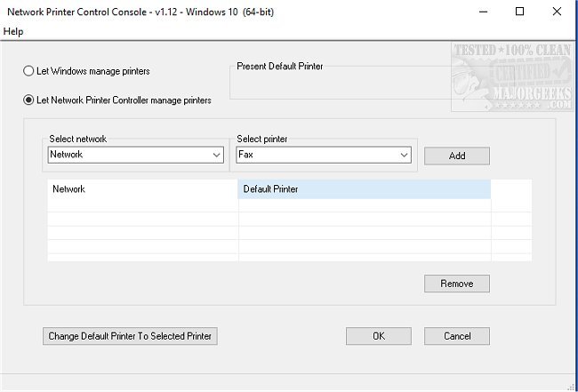Select the Network cell in the list
Screen dimensions: 578x392
142,189
